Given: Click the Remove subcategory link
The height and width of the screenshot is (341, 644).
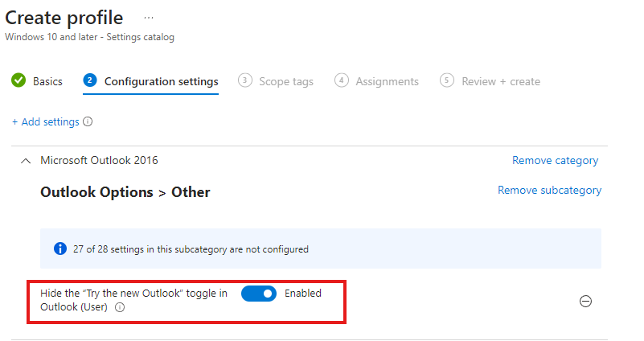Looking at the screenshot, I should 550,191.
